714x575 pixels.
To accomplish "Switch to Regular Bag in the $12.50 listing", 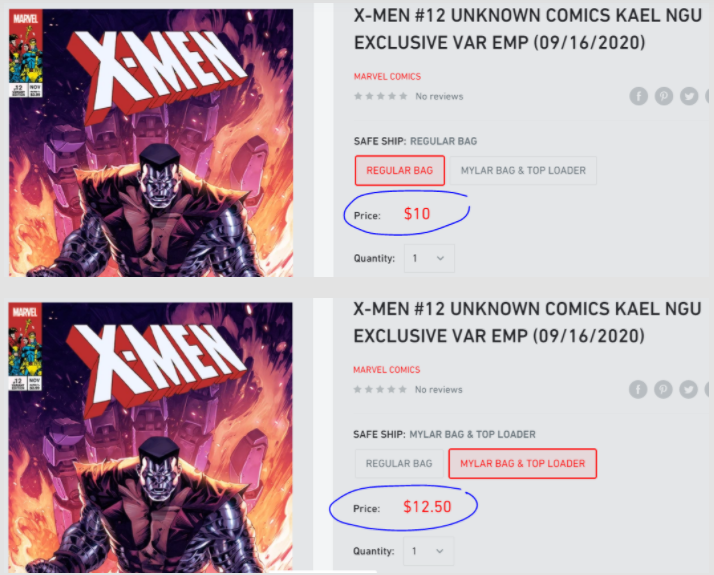I will pos(399,464).
